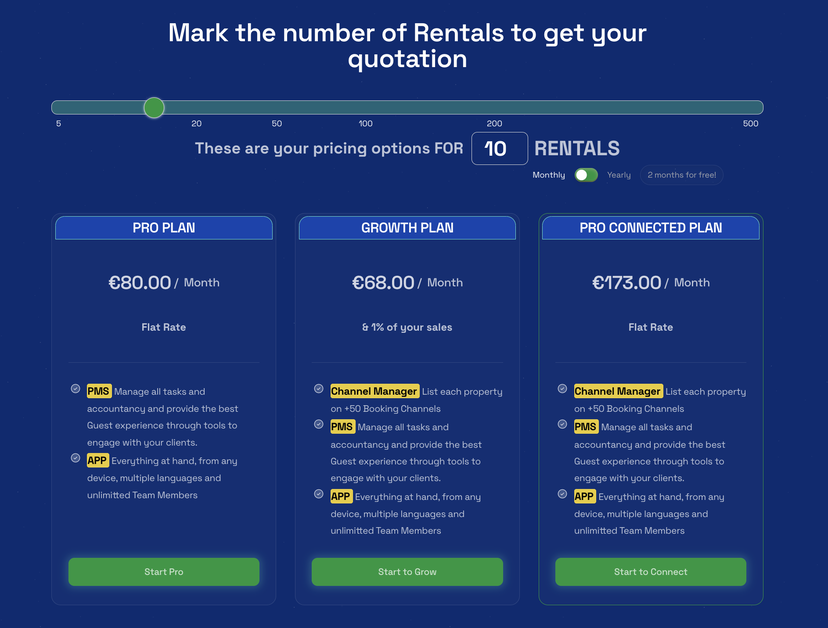
Task: Select the Yearly billing label
Action: click(619, 175)
